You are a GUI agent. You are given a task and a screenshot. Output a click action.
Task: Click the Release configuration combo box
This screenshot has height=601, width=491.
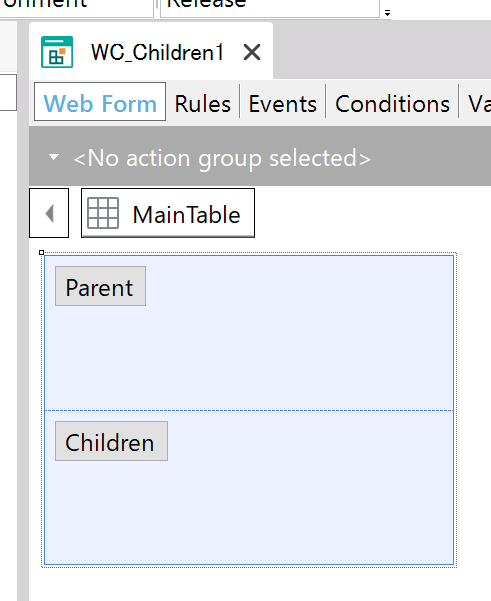point(270,7)
